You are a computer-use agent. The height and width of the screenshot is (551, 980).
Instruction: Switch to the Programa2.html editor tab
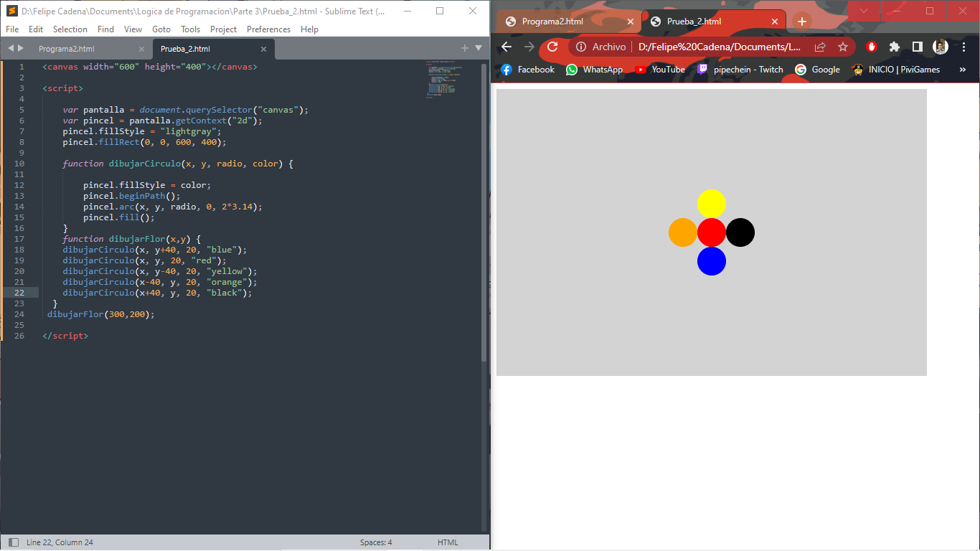67,49
